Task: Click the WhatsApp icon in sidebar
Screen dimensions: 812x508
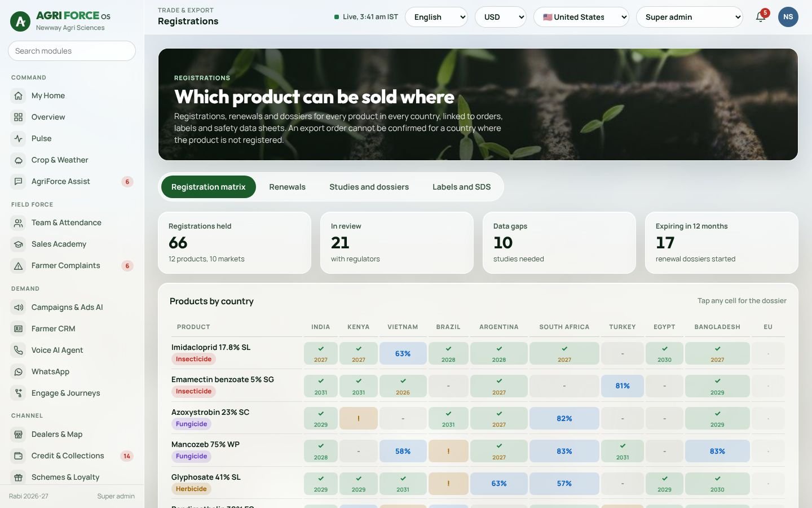Action: [19, 372]
